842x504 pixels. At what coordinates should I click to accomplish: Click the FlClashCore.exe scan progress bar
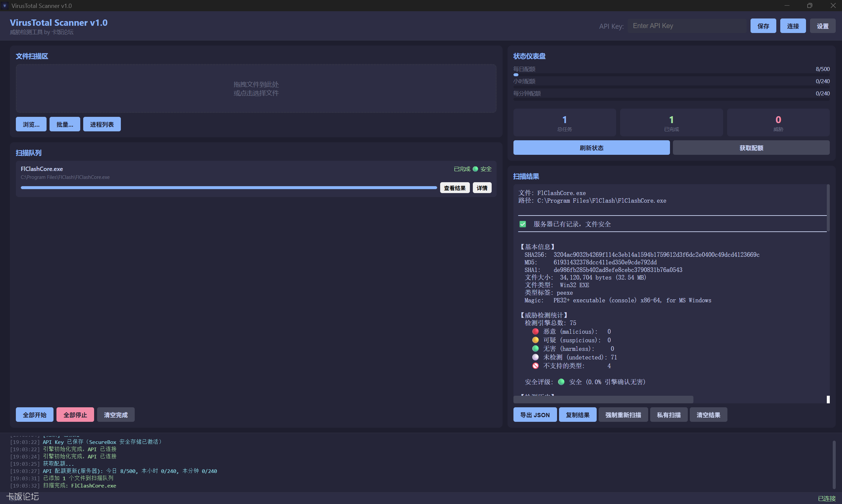228,187
